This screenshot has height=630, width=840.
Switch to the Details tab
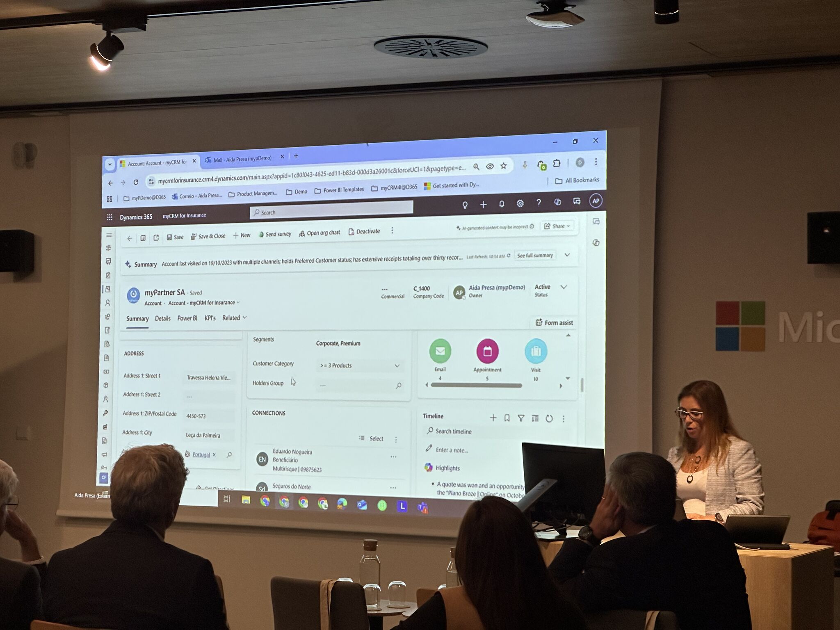coord(163,318)
